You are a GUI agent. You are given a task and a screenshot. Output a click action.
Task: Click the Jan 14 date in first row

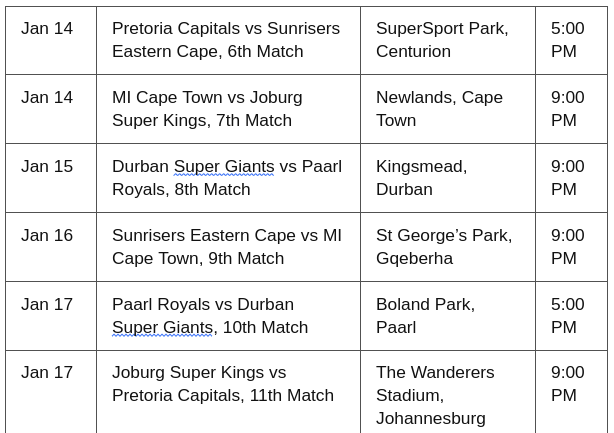coord(47,29)
